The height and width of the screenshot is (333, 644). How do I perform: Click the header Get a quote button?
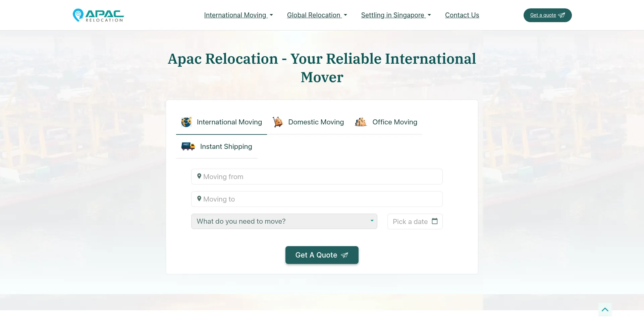click(x=547, y=15)
